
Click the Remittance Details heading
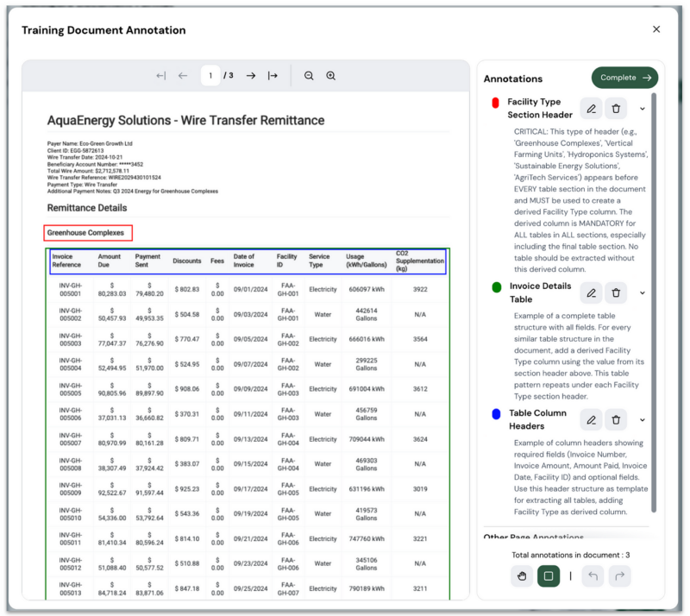87,208
